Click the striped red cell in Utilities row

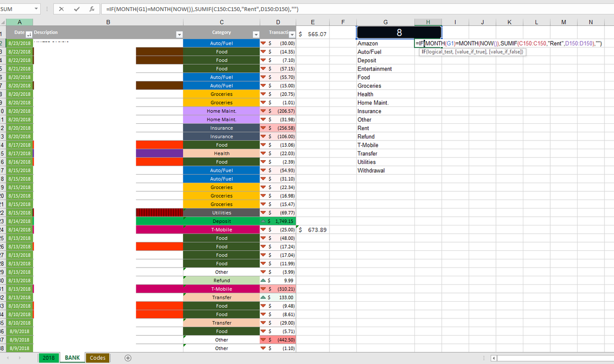160,213
